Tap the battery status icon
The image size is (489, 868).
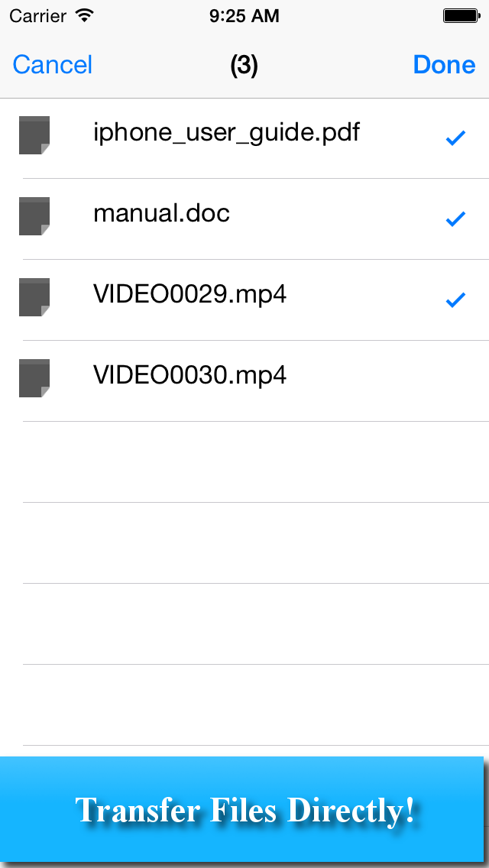pyautogui.click(x=461, y=16)
